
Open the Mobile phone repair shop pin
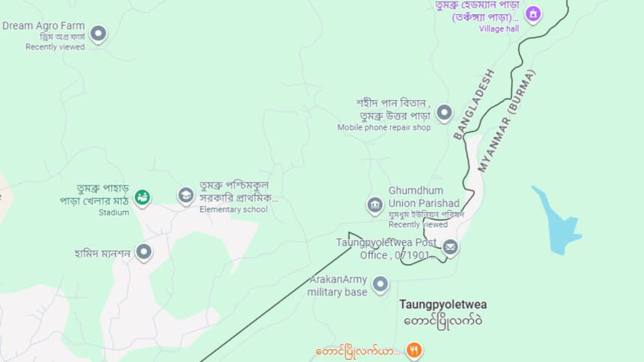tap(444, 113)
